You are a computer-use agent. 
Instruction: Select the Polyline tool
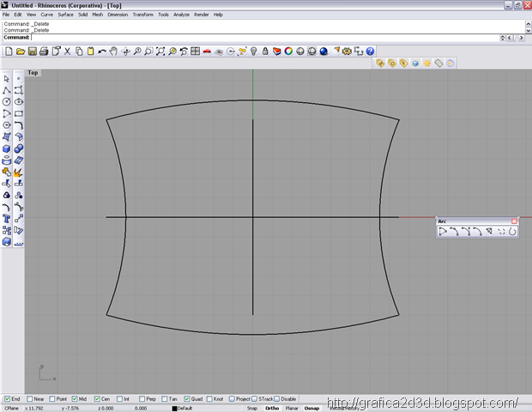pos(7,90)
